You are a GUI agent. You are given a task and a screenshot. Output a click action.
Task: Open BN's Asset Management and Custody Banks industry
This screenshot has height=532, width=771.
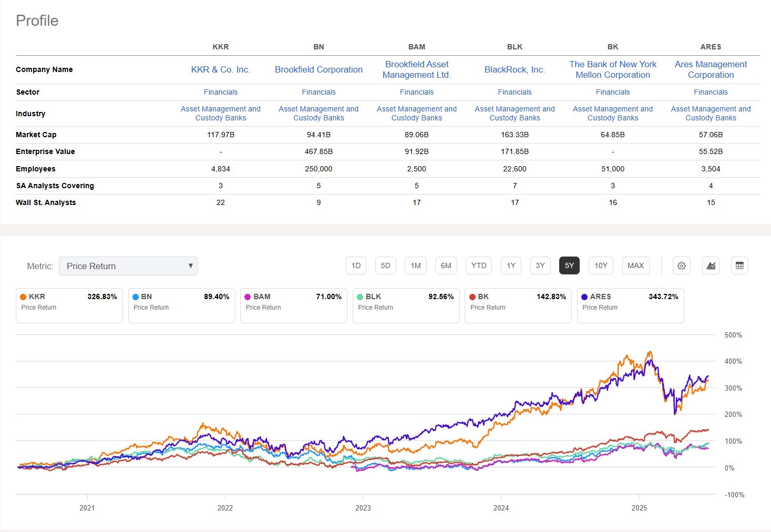(318, 114)
